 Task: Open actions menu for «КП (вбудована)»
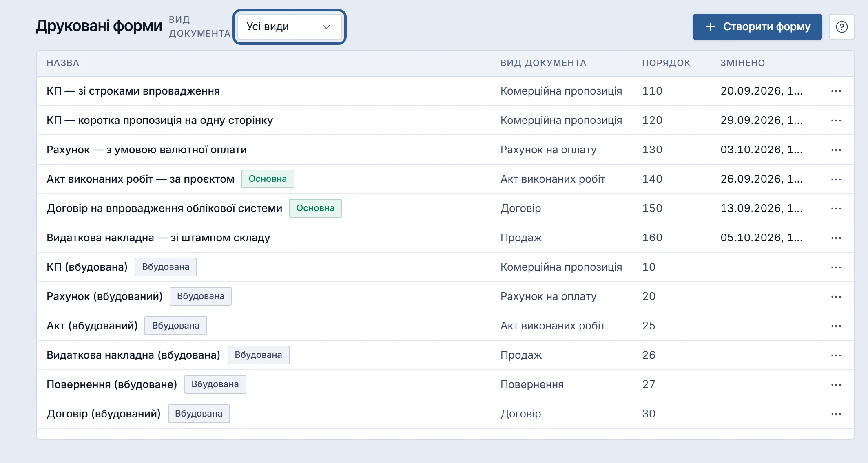coord(836,267)
